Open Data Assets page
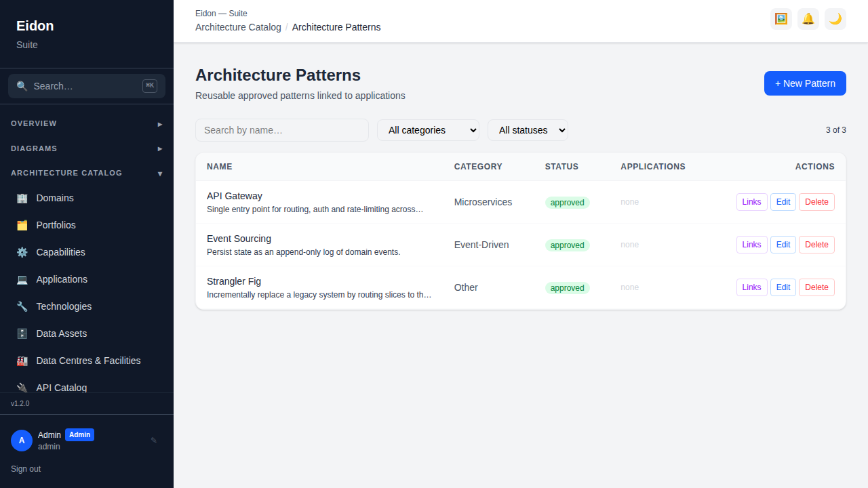The width and height of the screenshot is (868, 488). click(x=87, y=333)
